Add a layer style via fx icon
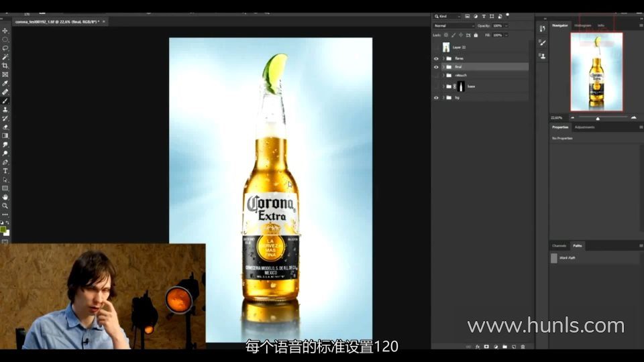644x362 pixels. [x=477, y=347]
